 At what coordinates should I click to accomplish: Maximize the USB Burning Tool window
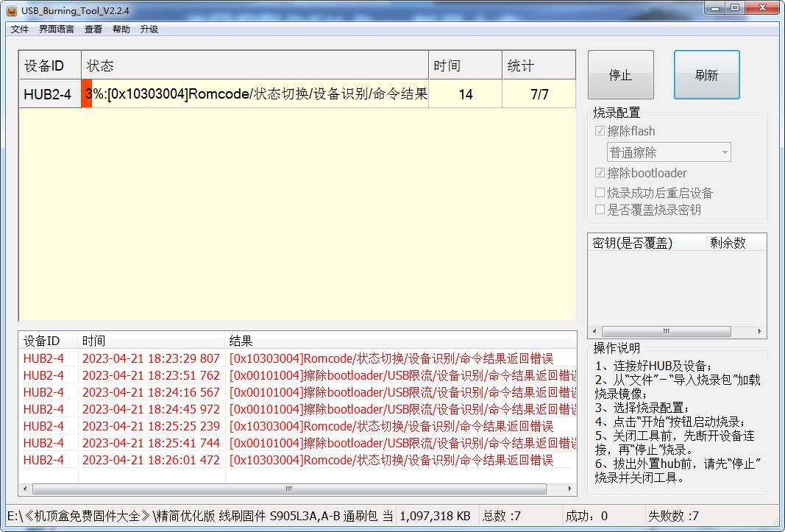734,7
